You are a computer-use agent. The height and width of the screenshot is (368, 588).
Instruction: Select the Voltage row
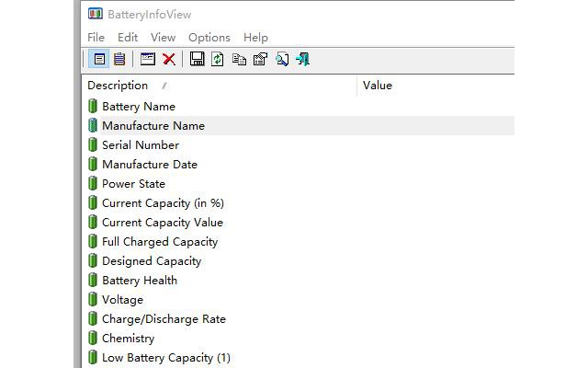[298, 300]
